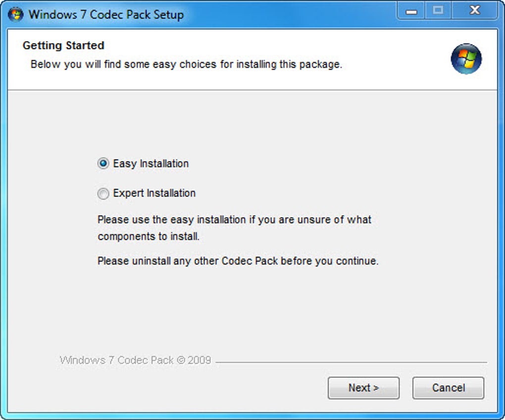Cancel the codec pack setup

click(x=448, y=388)
